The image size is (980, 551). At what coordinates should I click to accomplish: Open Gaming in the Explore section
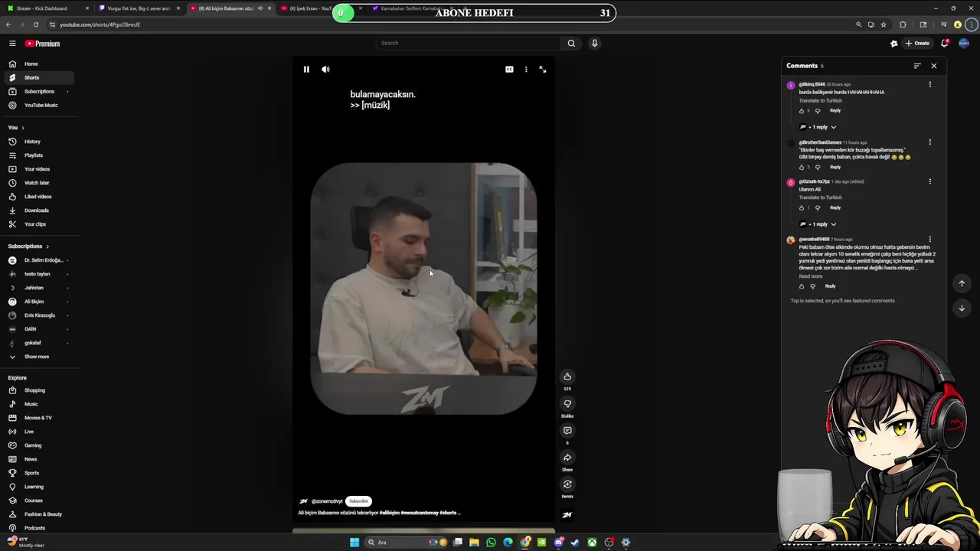point(38,445)
